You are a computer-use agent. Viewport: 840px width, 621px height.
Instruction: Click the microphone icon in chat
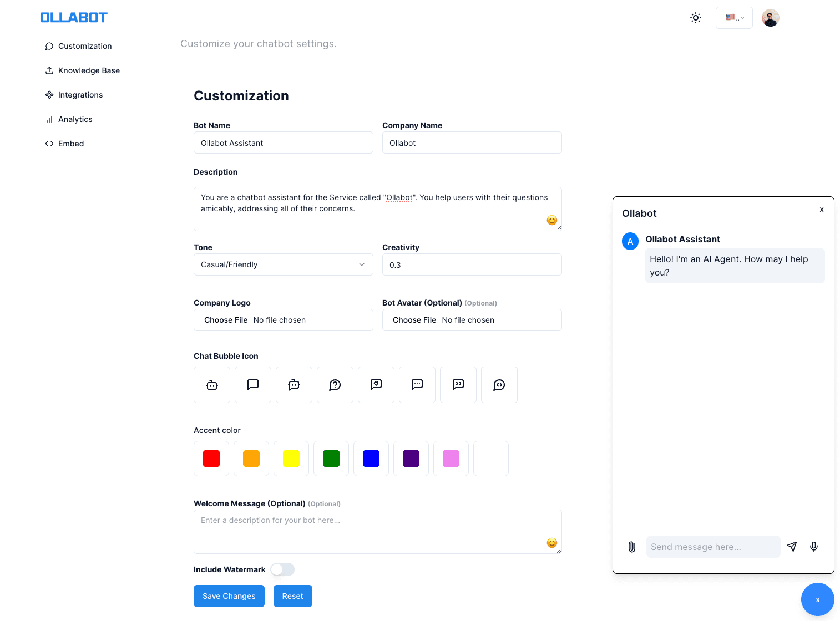click(814, 547)
